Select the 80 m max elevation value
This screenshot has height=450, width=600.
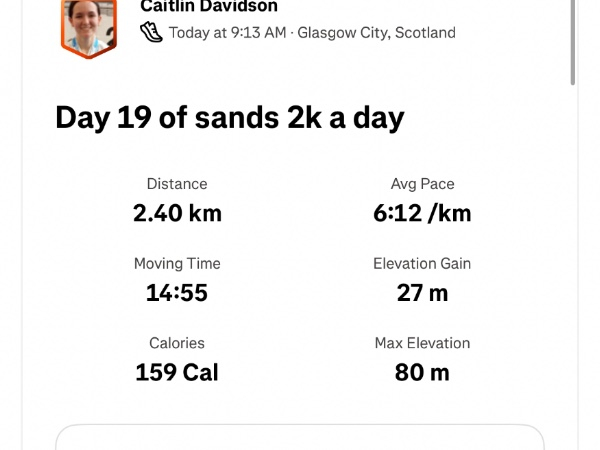(422, 373)
